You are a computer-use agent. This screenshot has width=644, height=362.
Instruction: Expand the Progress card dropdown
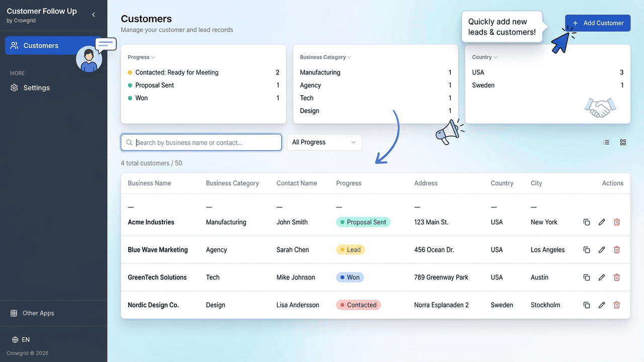pyautogui.click(x=141, y=57)
